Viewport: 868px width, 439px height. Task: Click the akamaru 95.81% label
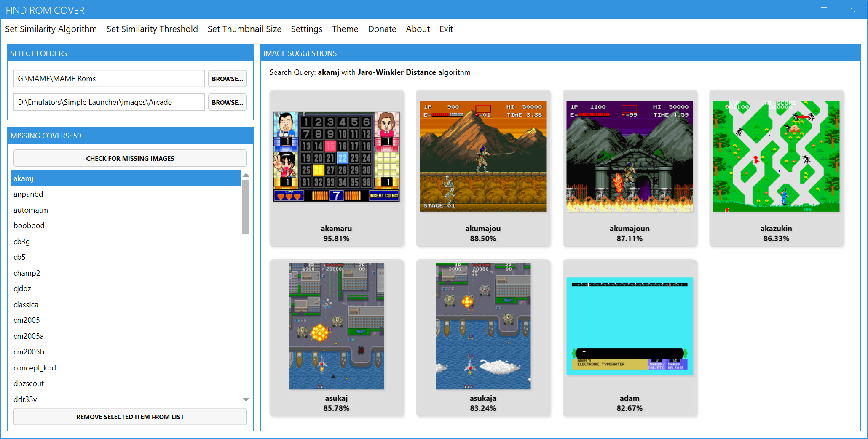(336, 234)
